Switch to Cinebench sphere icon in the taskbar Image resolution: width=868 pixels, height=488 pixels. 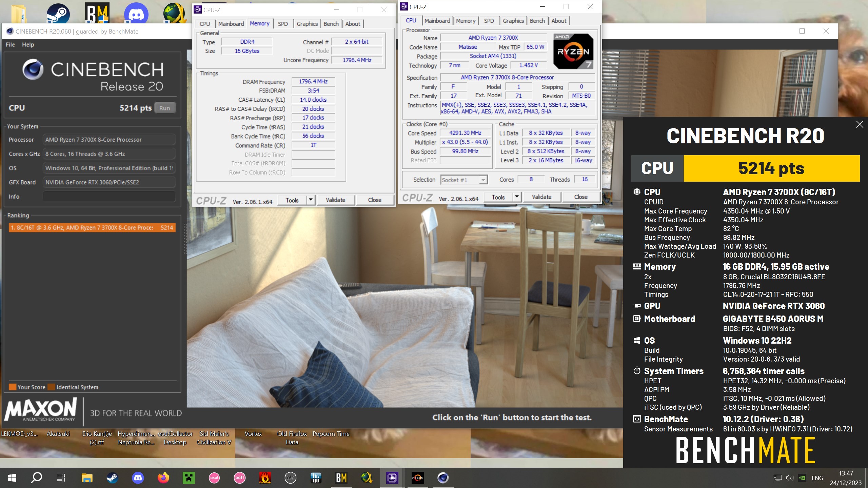(x=443, y=478)
